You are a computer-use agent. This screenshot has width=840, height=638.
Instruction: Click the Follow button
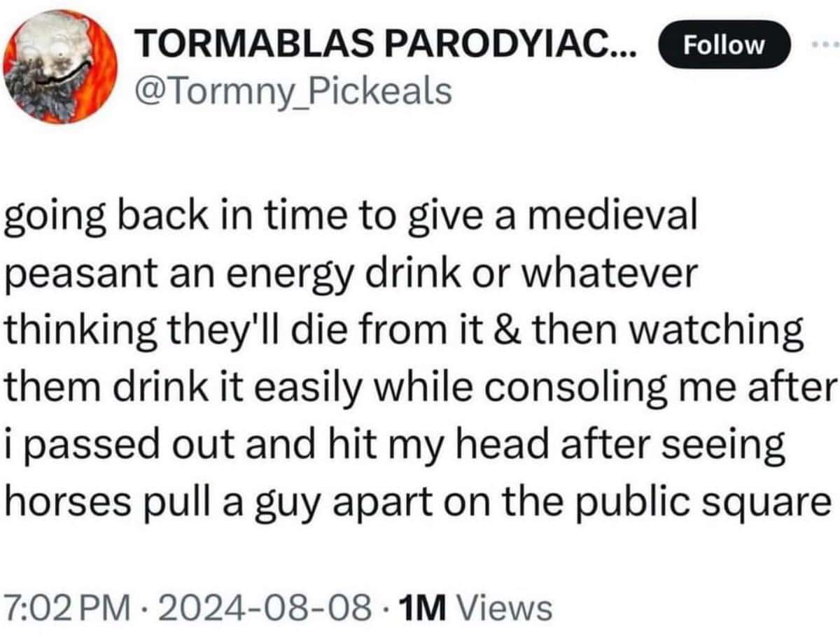(724, 46)
